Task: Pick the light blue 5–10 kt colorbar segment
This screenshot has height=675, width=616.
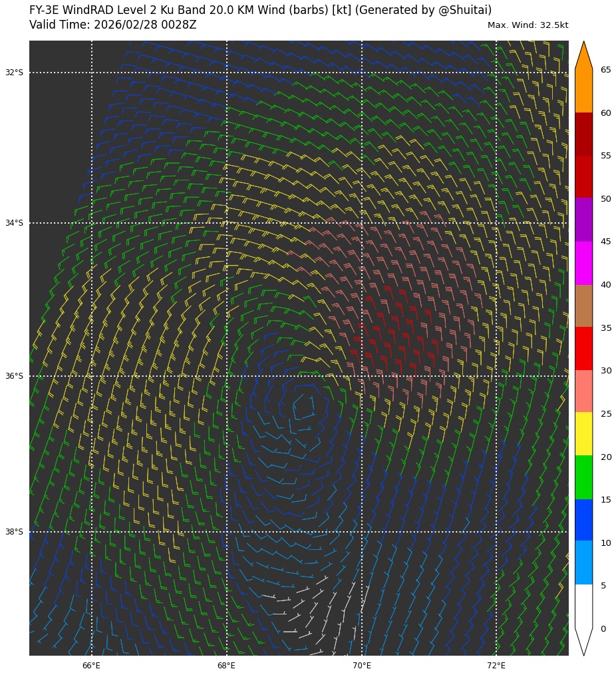Action: click(x=583, y=562)
